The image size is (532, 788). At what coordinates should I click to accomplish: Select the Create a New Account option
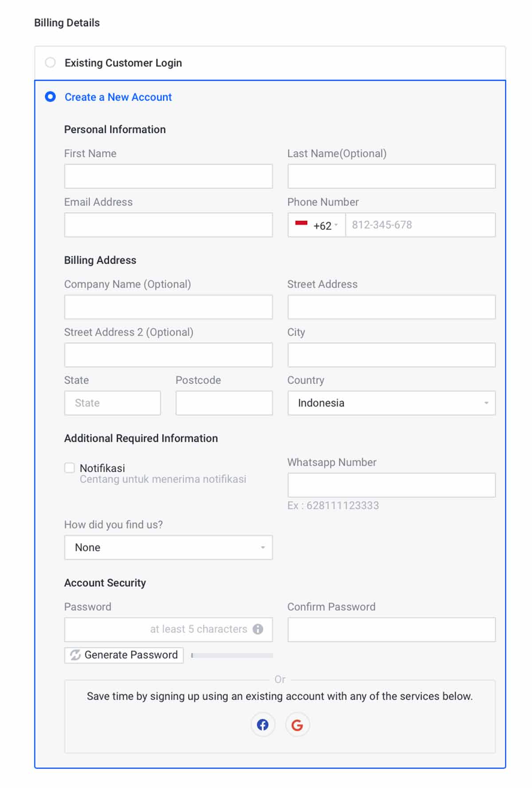50,97
